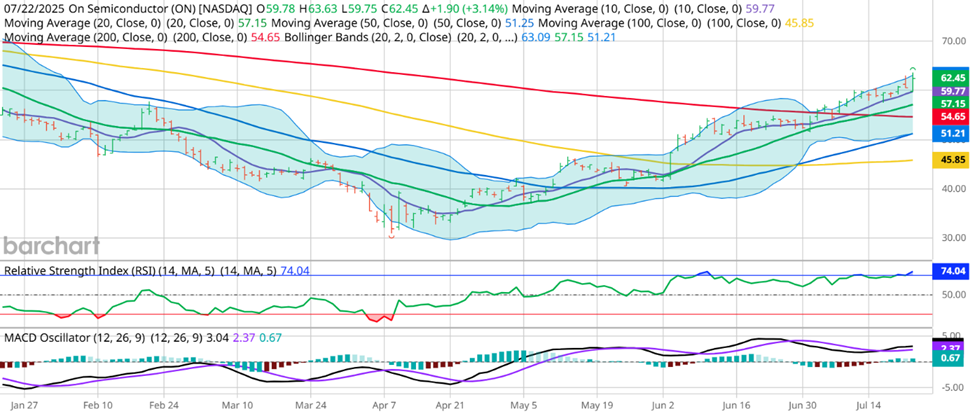Click the Jun 16 date label
The image size is (975, 416).
[737, 404]
